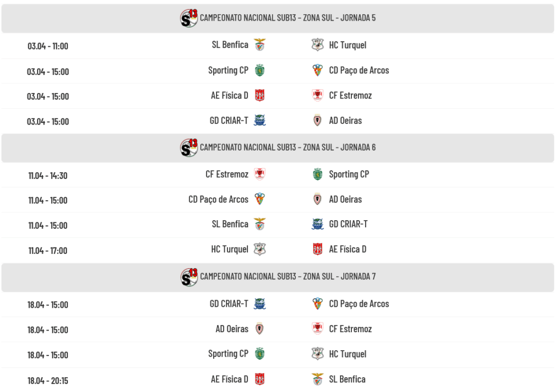Click HC Turquel crest in Jornada 5
Image resolution: width=557 pixels, height=392 pixels.
(318, 45)
